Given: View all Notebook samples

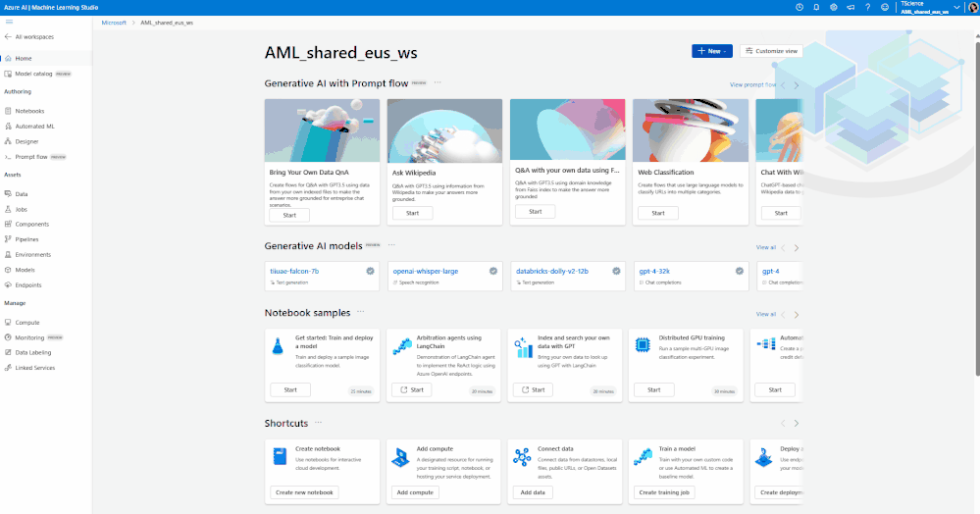Looking at the screenshot, I should tap(765, 314).
